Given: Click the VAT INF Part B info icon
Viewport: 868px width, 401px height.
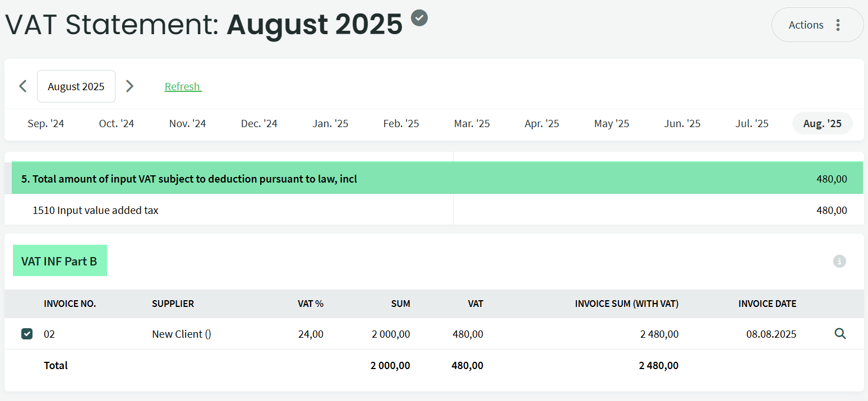Looking at the screenshot, I should click(x=839, y=261).
